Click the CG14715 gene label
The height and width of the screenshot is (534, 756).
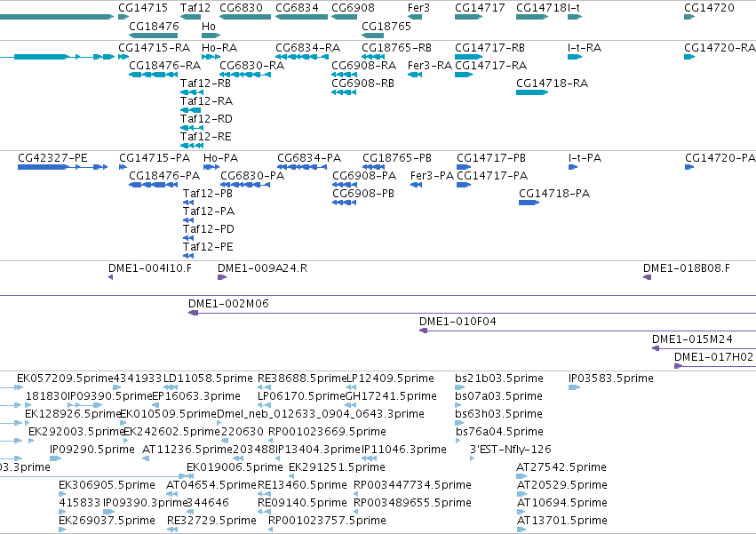coord(143,8)
